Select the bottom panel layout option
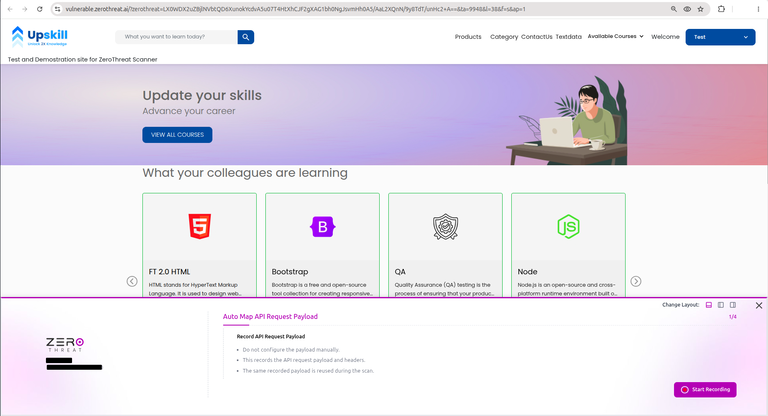Viewport: 768px width, 416px height. click(709, 305)
